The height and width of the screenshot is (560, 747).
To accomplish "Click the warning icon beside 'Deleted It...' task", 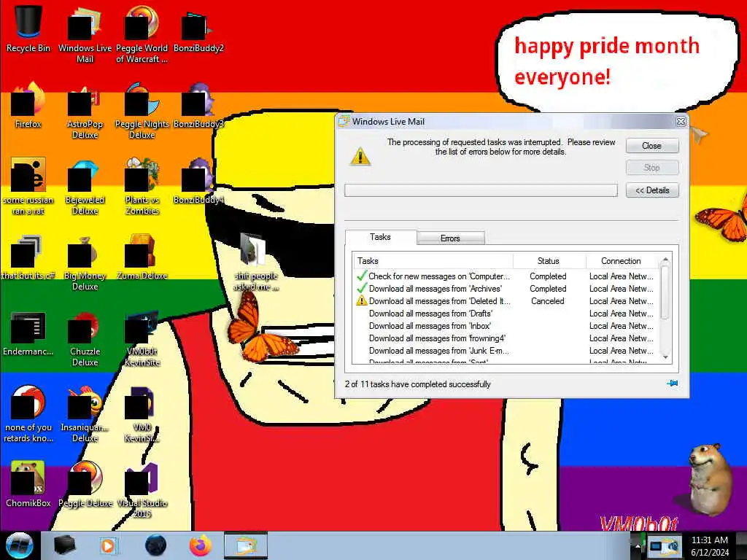I will point(362,300).
